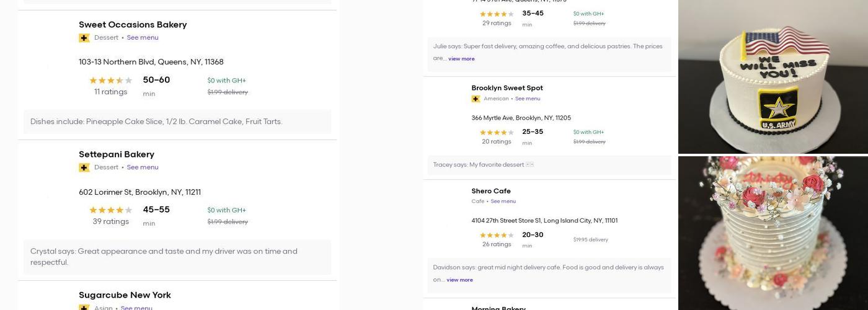Open See menu link for Sugarcube New York
The image size is (868, 310).
click(136, 308)
